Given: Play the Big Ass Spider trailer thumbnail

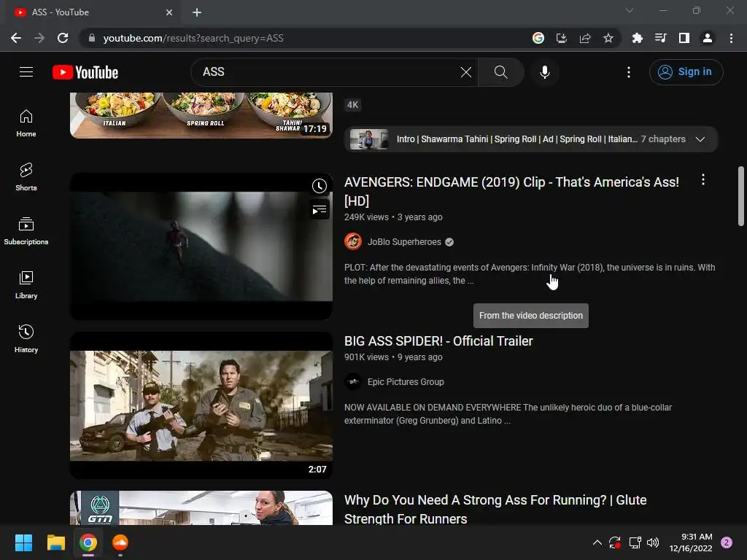Looking at the screenshot, I should 201,405.
